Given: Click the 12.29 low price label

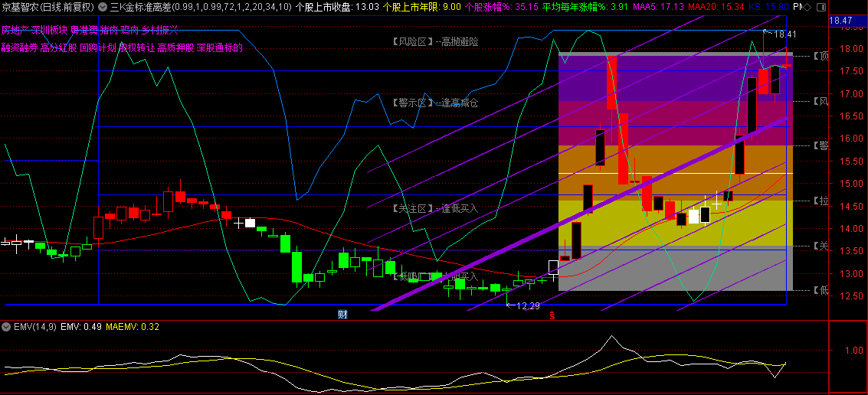Looking at the screenshot, I should pyautogui.click(x=528, y=305).
